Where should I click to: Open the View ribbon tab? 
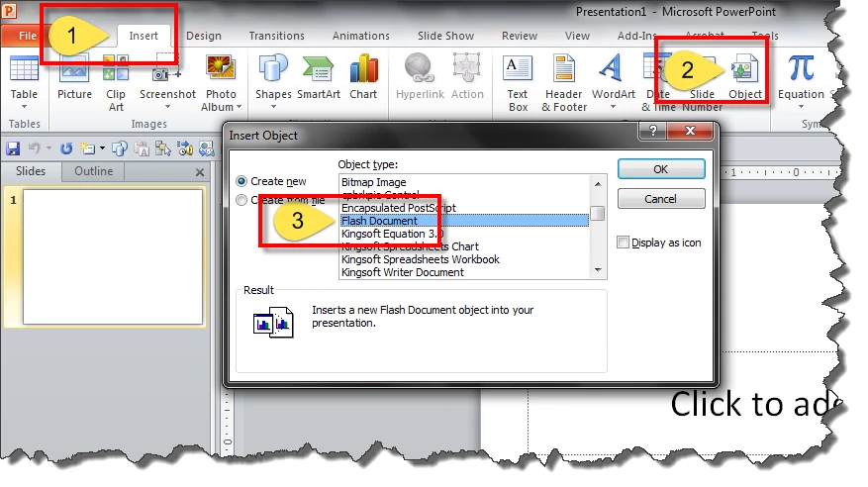click(x=577, y=36)
